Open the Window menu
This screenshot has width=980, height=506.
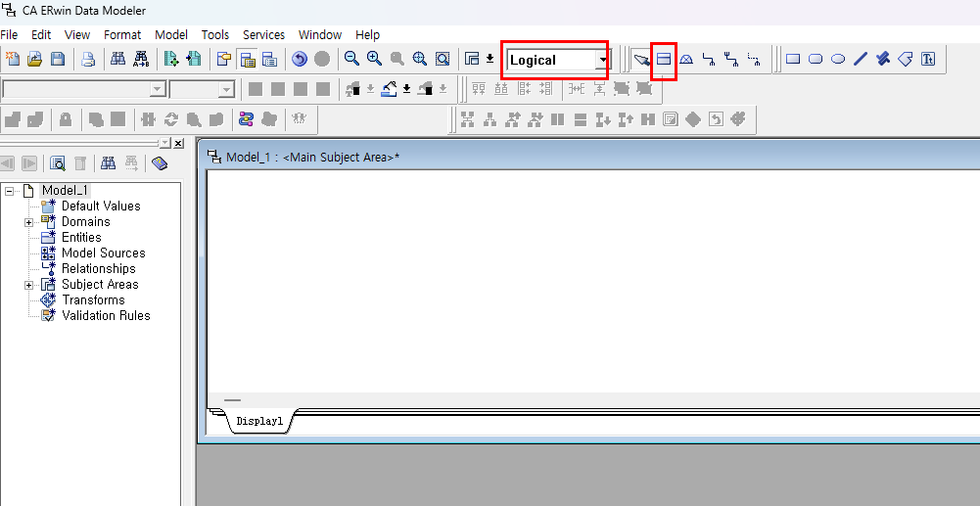320,35
